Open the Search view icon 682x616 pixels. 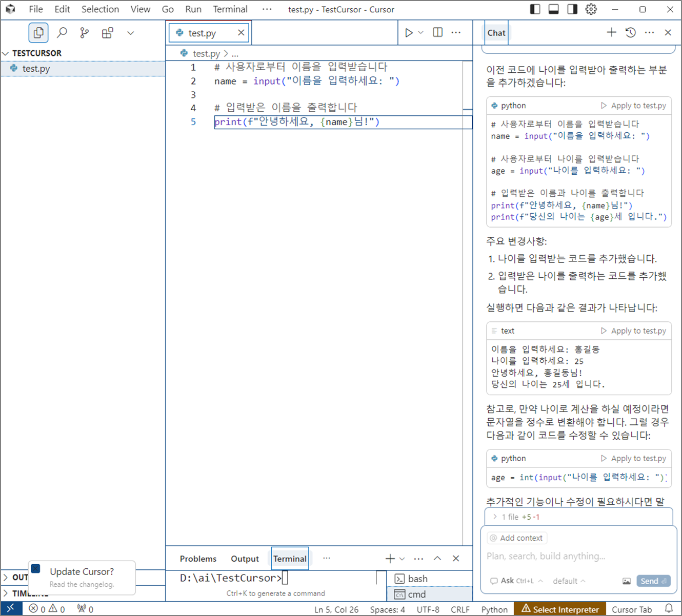coord(62,33)
